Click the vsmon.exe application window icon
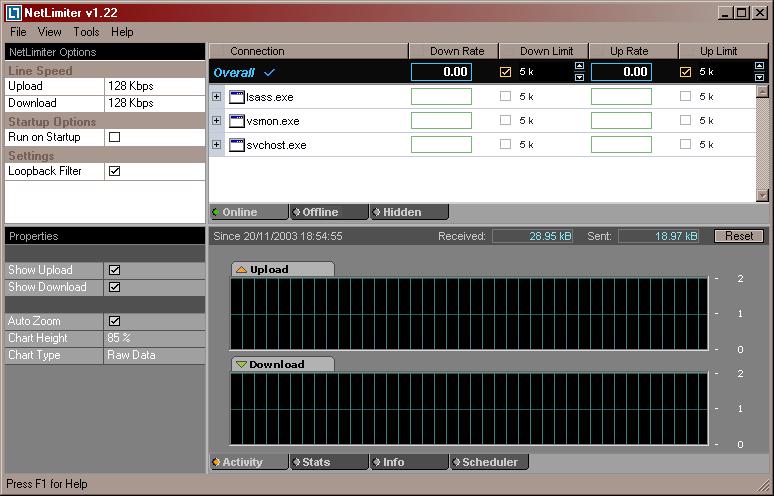Viewport: 774px width, 496px height. [x=237, y=121]
